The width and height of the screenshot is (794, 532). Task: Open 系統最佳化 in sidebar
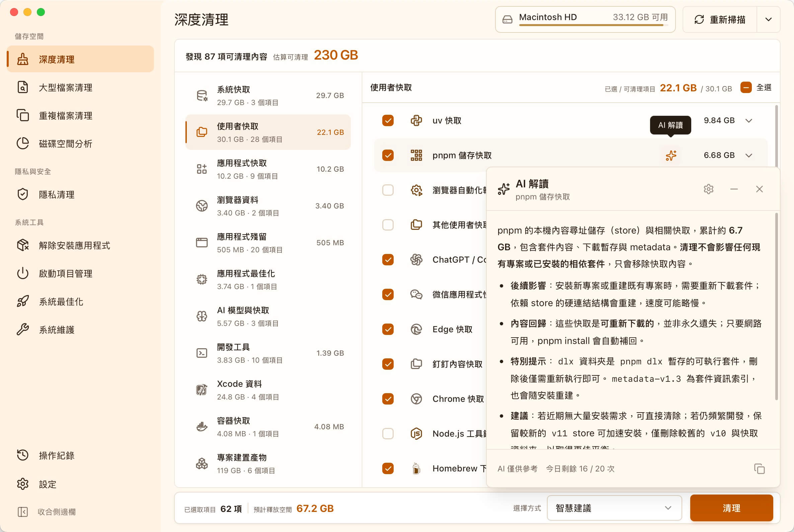pyautogui.click(x=80, y=301)
